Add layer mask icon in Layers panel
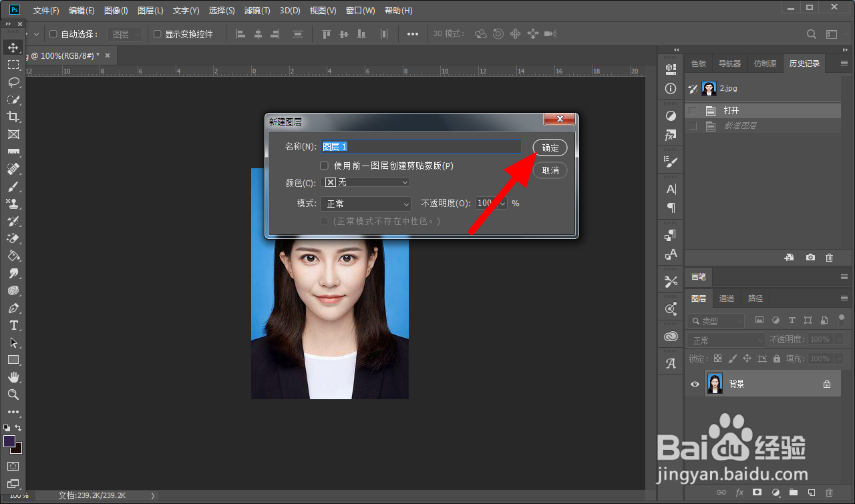 pyautogui.click(x=757, y=493)
